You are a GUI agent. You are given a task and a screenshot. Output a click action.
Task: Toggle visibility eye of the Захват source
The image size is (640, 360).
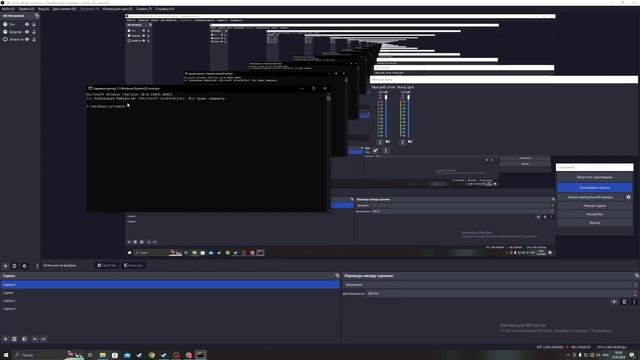pos(27,39)
